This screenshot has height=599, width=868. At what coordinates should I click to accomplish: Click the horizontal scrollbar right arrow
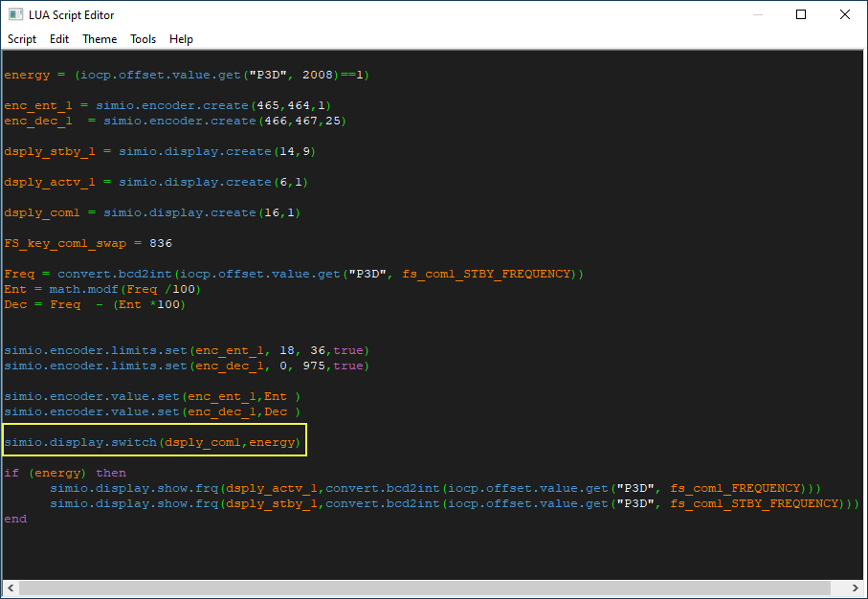point(856,588)
